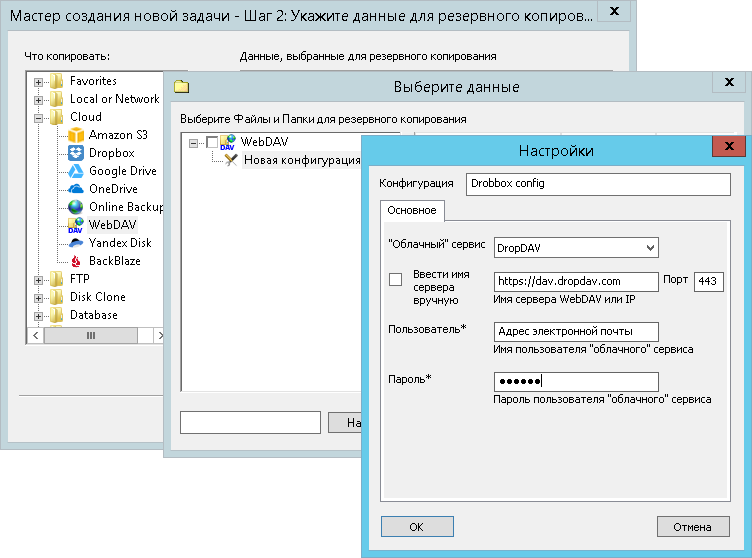Select the Dropbox icon in the tree
Image resolution: width=752 pixels, height=558 pixels.
76,153
